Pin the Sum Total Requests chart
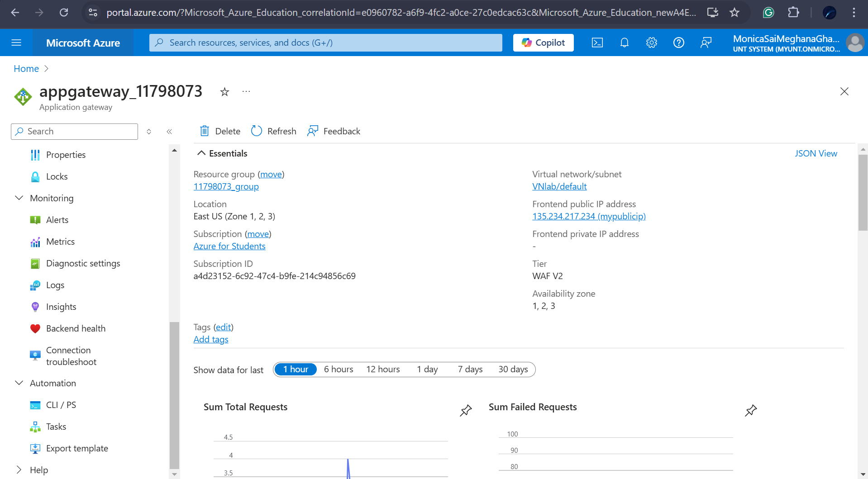The image size is (868, 479). [466, 410]
